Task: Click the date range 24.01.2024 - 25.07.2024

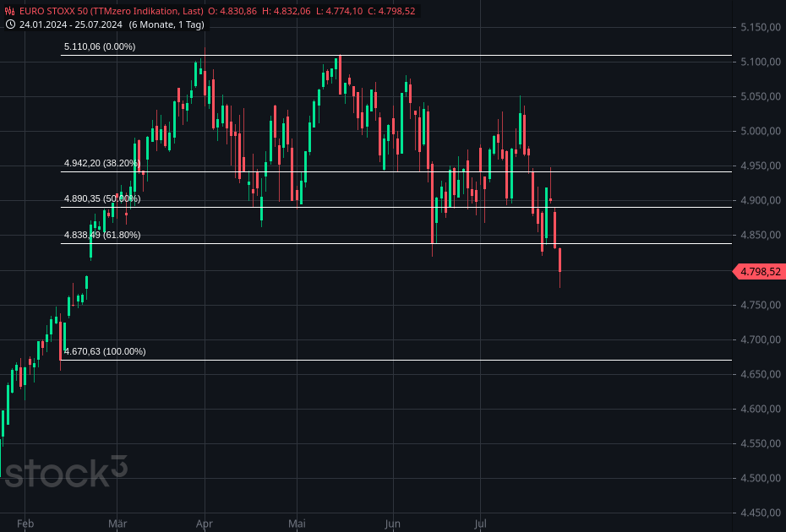Action: [71, 25]
